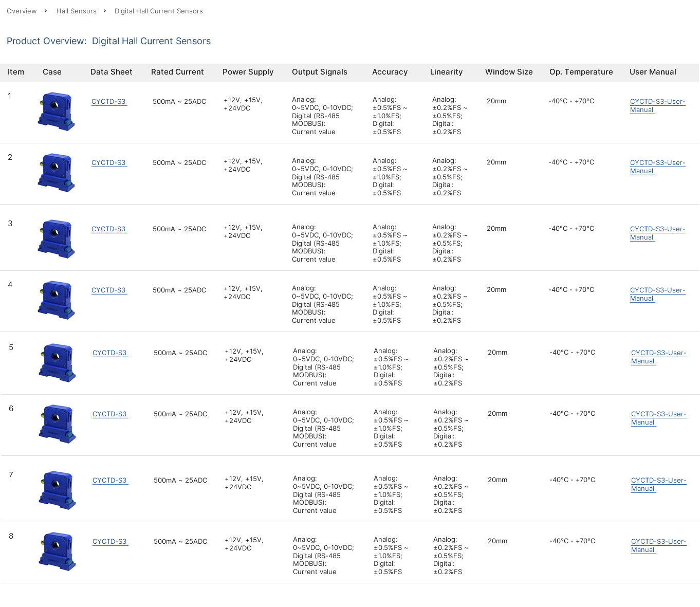This screenshot has width=700, height=607.
Task: Open CYCTD-S3 User Manual in row 1
Action: click(x=657, y=105)
